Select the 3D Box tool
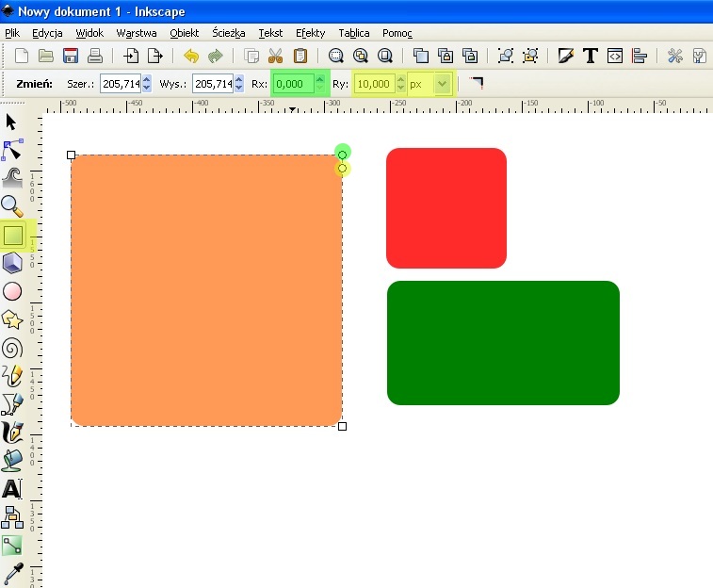 coord(12,262)
